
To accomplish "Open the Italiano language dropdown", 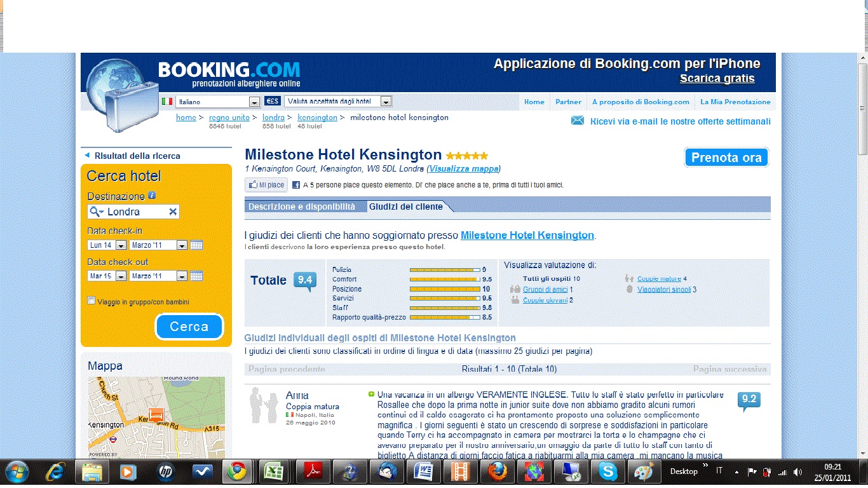I will coord(219,102).
